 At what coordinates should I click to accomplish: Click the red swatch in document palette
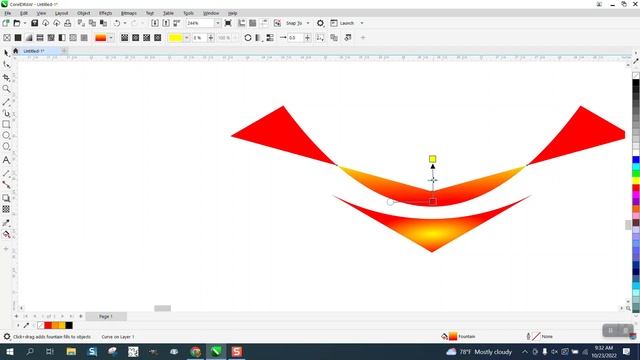point(48,325)
